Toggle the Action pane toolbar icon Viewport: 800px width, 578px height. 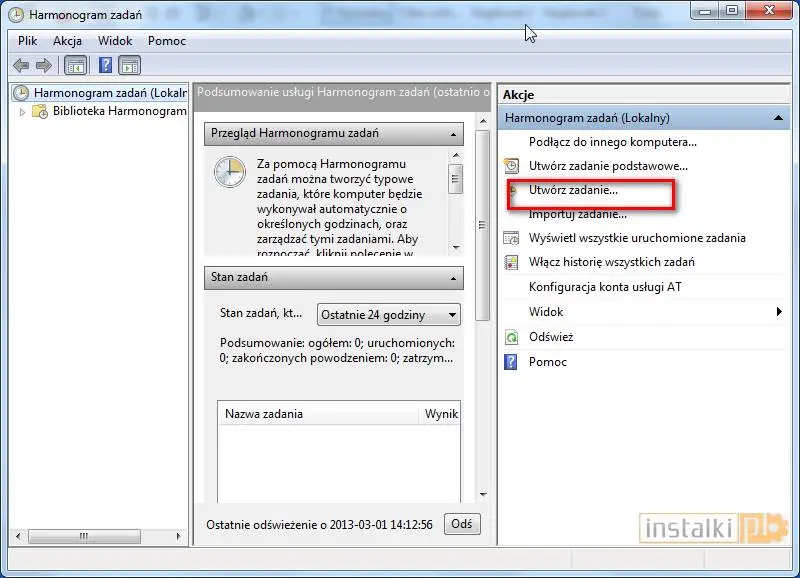tap(130, 66)
